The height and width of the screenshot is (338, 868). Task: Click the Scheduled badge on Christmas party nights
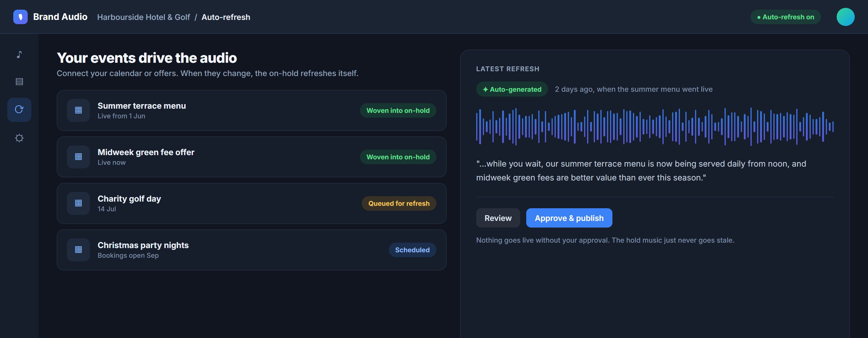pyautogui.click(x=412, y=250)
